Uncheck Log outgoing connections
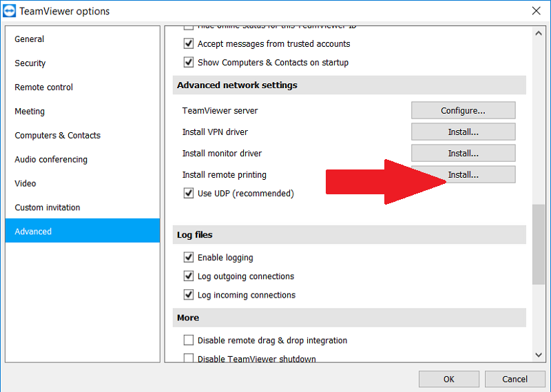The height and width of the screenshot is (392, 551). (x=188, y=276)
